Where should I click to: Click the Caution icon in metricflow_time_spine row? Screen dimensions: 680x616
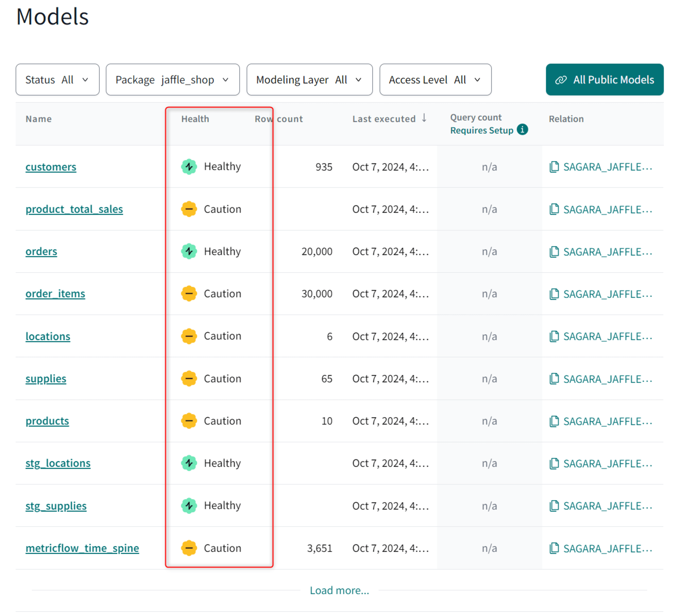click(189, 548)
